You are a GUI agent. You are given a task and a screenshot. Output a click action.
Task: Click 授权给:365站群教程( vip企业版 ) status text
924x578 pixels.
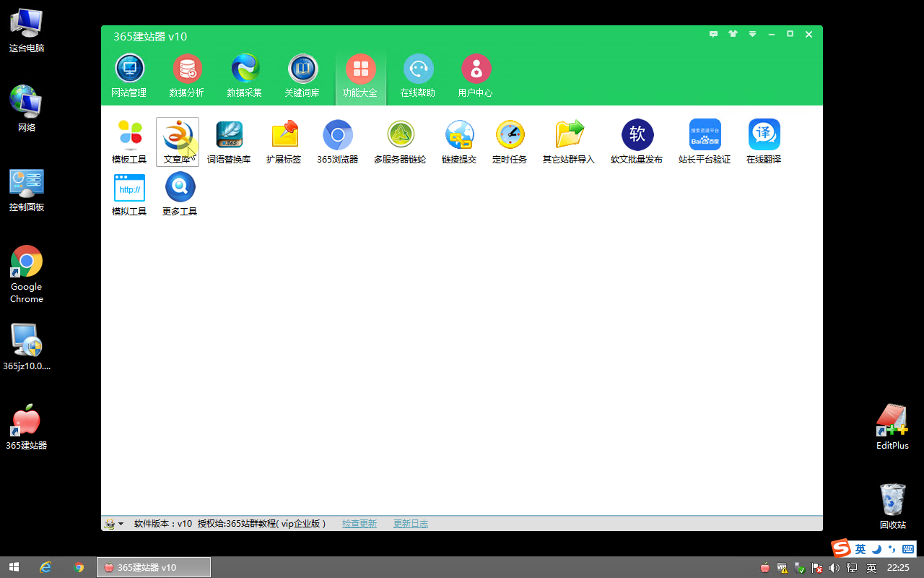pos(261,524)
